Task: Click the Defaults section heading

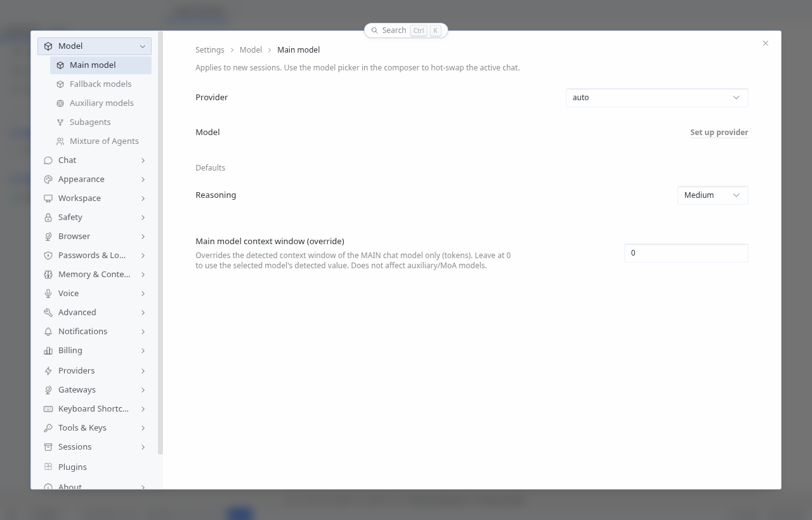Action: click(211, 168)
